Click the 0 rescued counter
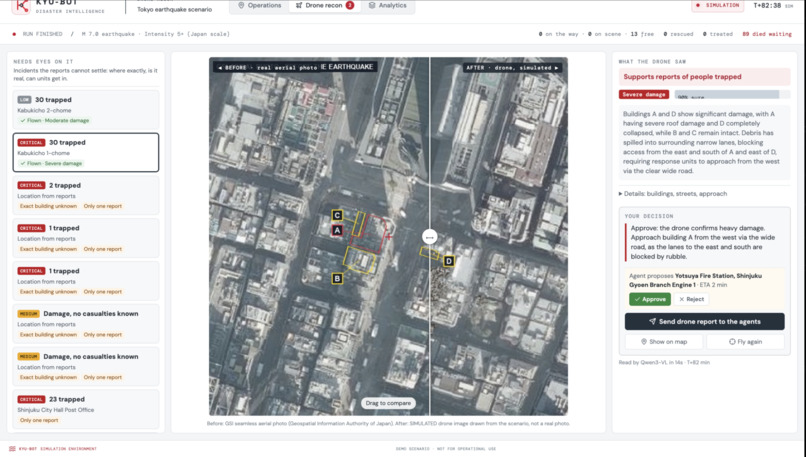Image resolution: width=806 pixels, height=457 pixels. [x=678, y=34]
